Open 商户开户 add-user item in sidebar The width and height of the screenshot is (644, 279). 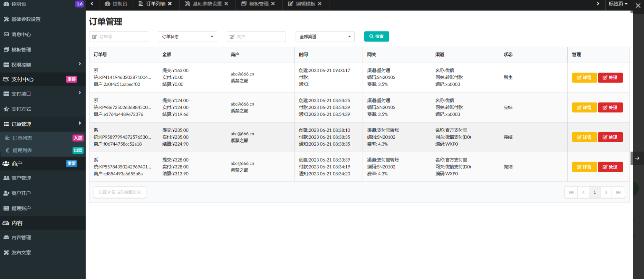tap(43, 193)
